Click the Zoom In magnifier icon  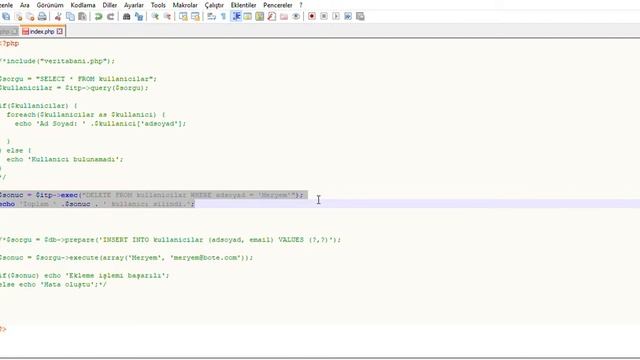[155, 16]
